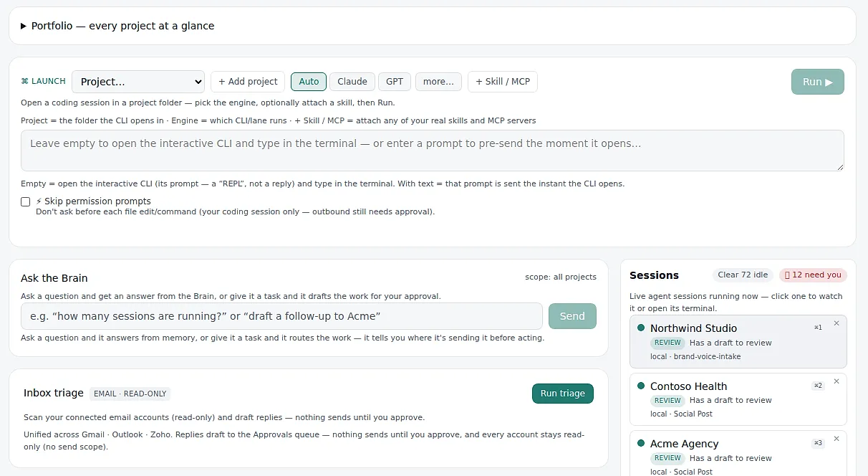Screen dimensions: 868x476
Task: Click the REVIEW tag on Acme Agency
Action: [667, 458]
